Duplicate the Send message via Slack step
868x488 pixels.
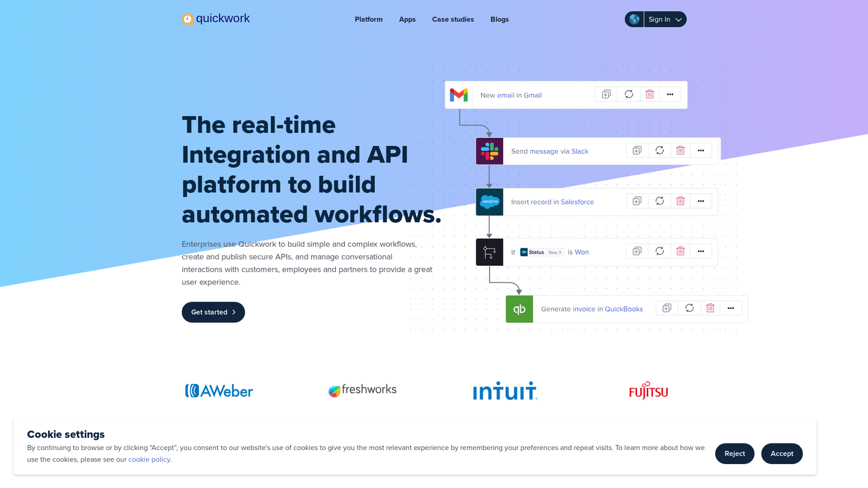(637, 150)
